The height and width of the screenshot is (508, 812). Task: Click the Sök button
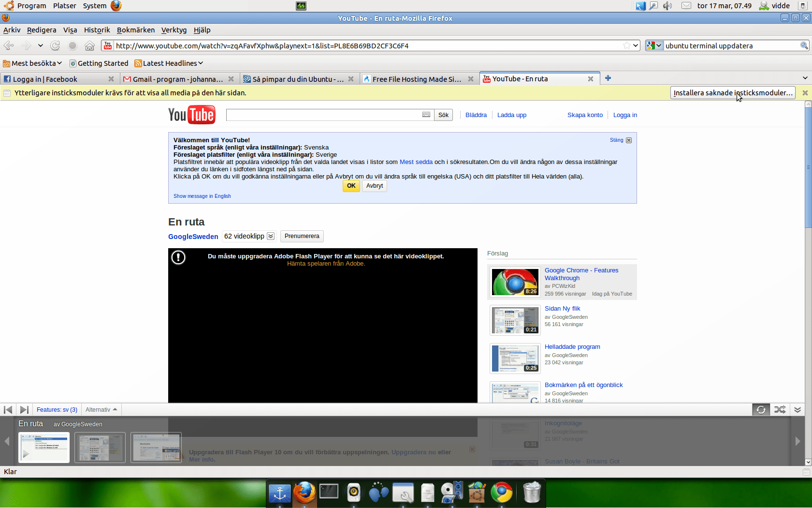click(443, 115)
